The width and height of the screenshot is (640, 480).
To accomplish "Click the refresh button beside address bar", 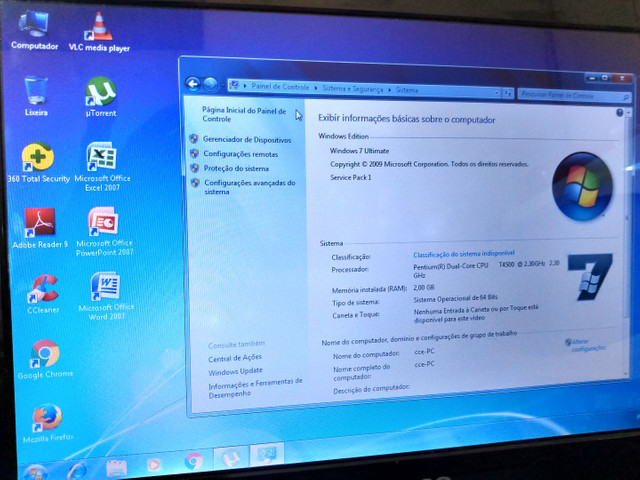I will pyautogui.click(x=507, y=93).
